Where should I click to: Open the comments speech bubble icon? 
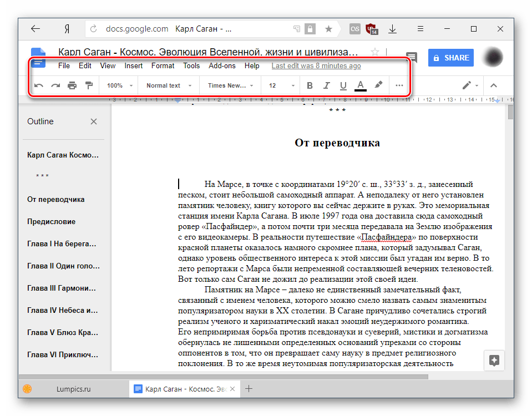(412, 57)
